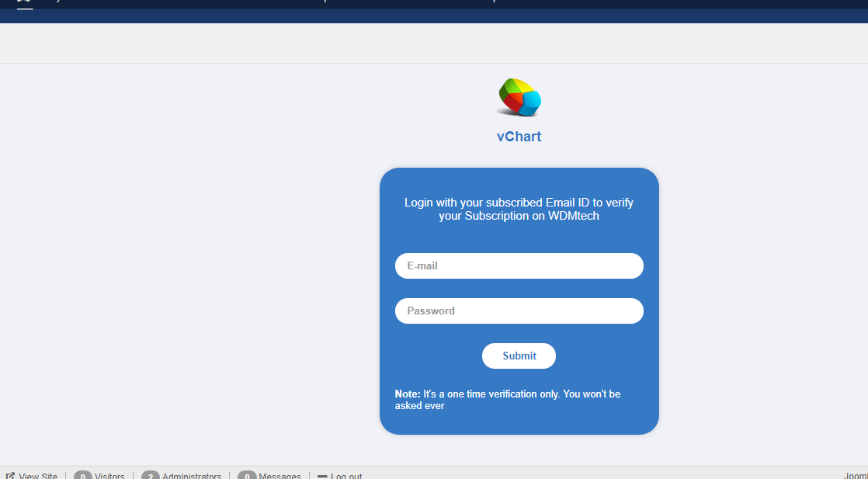Viewport: 868px width, 479px height.
Task: Click the 'Note: It's a one time verification' text
Action: point(508,400)
